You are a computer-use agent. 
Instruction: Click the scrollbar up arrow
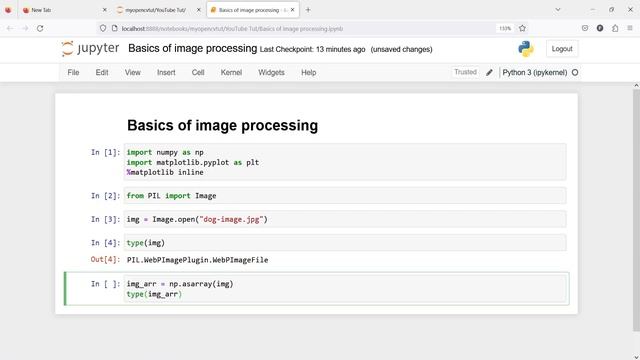click(636, 86)
